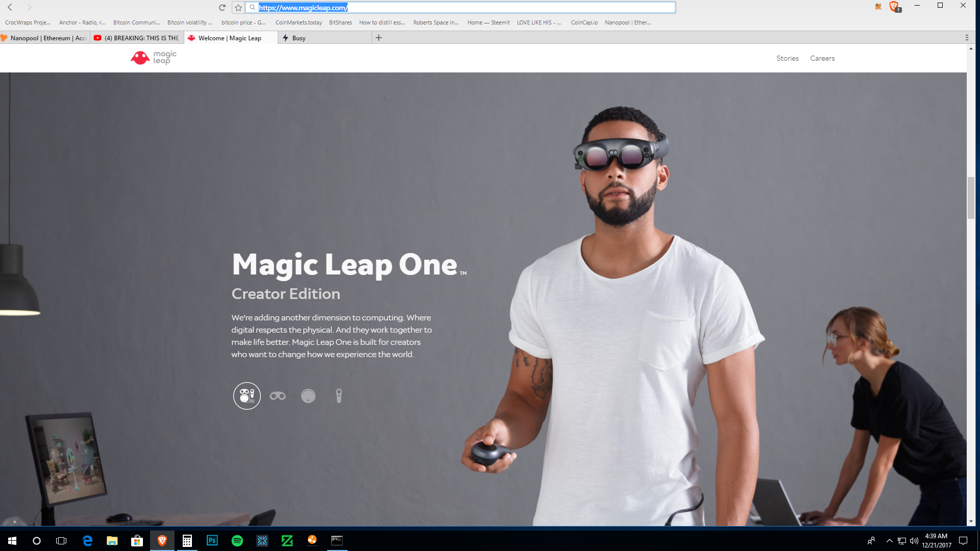Click the MetaMask fox extension icon
Viewport: 980px width, 551px height.
pyautogui.click(x=878, y=7)
